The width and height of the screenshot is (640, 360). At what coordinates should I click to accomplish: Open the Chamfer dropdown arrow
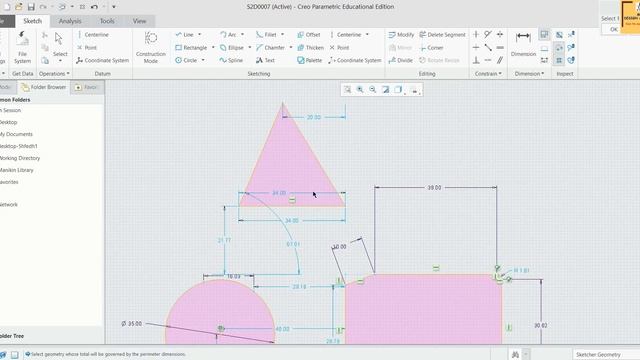291,48
